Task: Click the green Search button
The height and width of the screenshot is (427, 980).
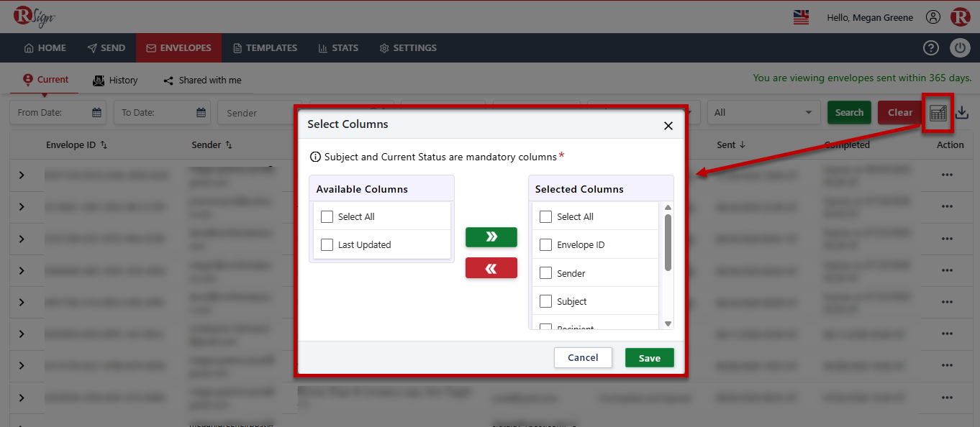Action: [849, 113]
